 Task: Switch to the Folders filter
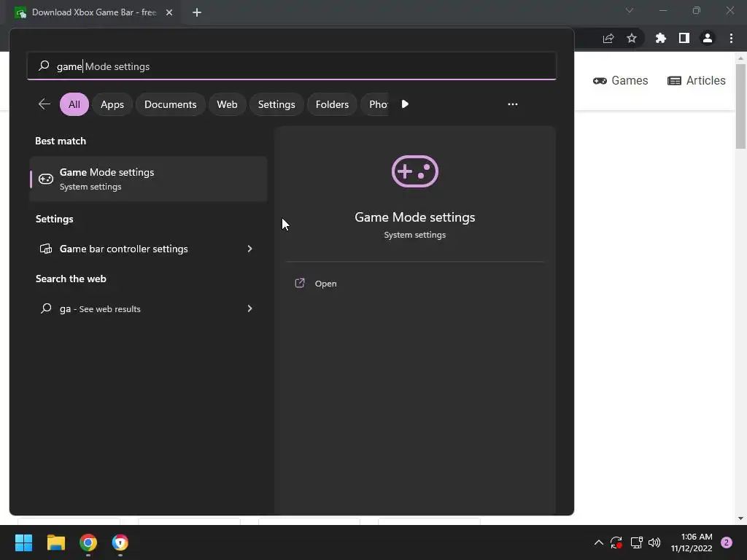coord(332,104)
